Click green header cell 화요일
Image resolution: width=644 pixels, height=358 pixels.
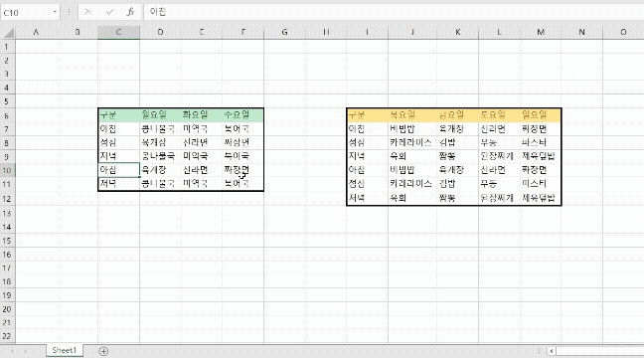coord(202,115)
